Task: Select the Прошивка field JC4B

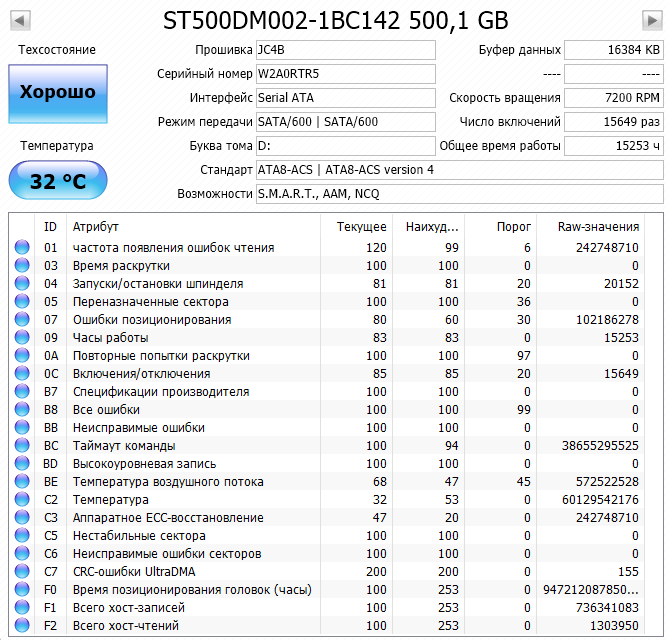Action: click(x=345, y=50)
